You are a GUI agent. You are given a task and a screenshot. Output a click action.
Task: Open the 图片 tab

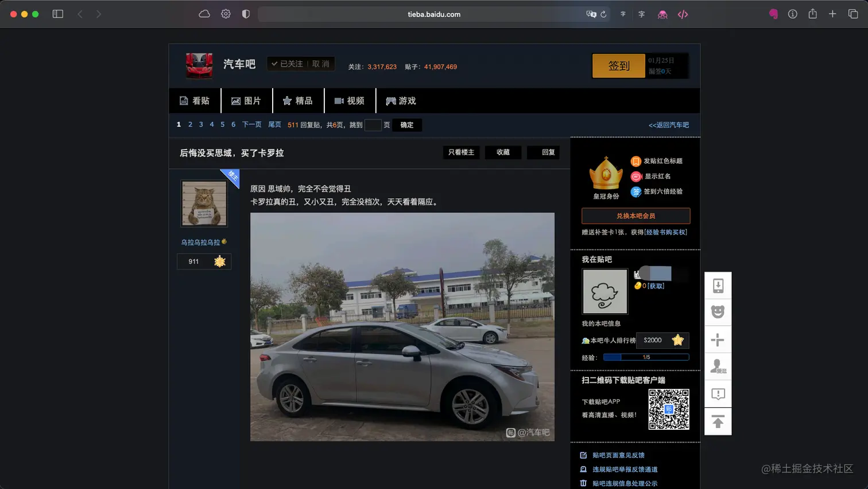click(246, 101)
